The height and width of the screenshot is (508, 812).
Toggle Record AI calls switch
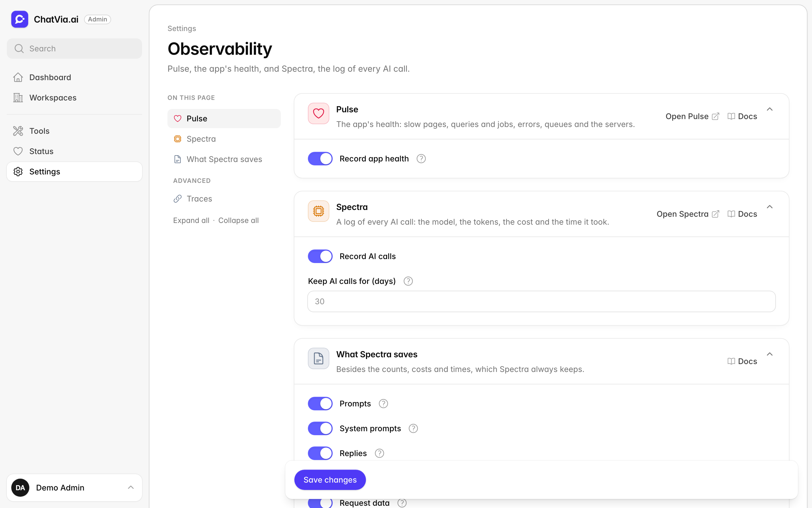[320, 256]
